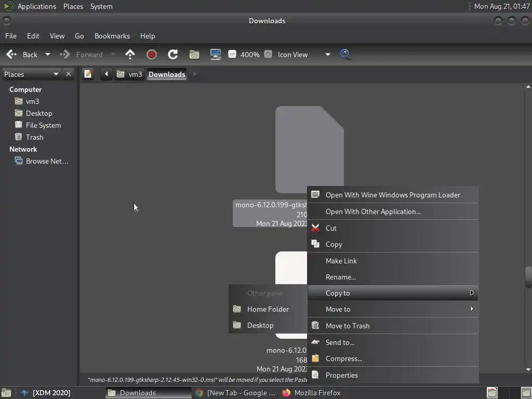Select File System in the sidebar
532x399 pixels.
tap(43, 125)
